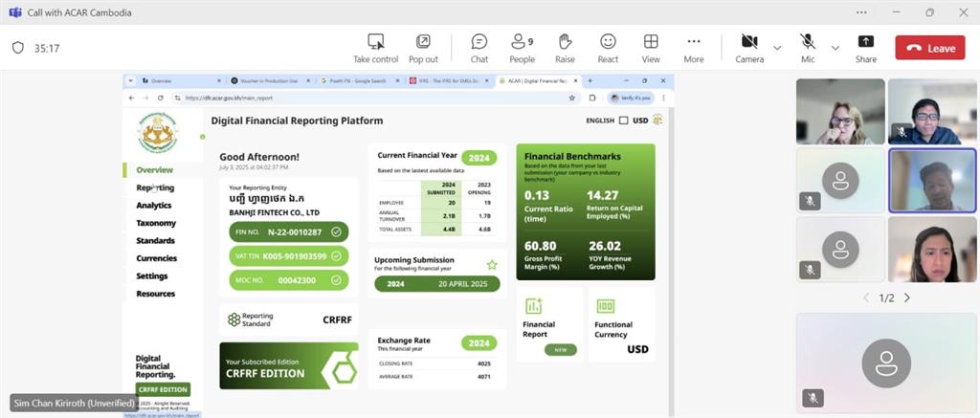
Task: Reload the shared browser page
Action: tap(161, 99)
